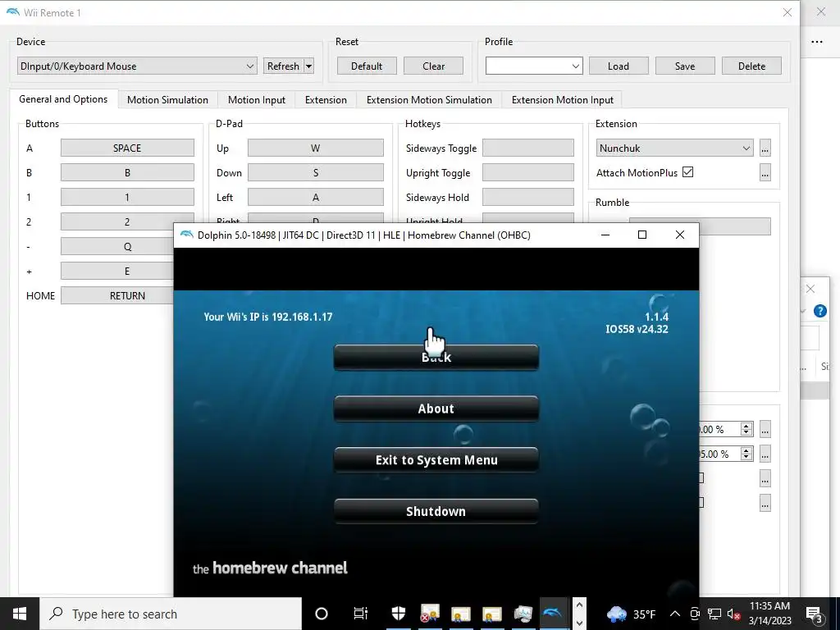Change the minus button mapped to Q
The width and height of the screenshot is (840, 630).
tap(117, 246)
